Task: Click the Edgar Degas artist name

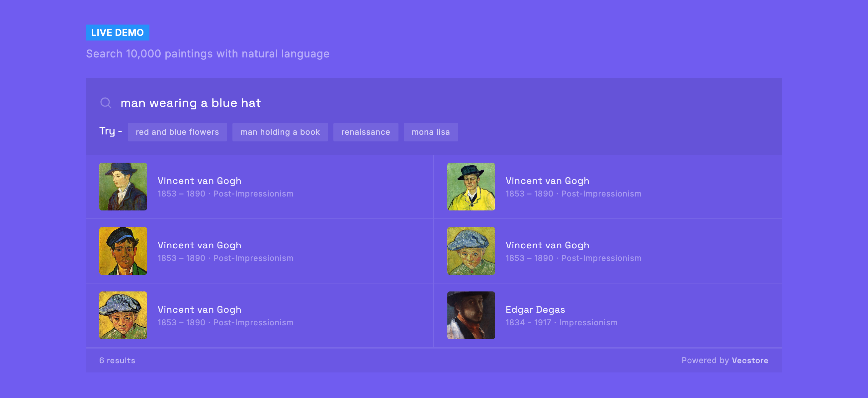Action: 535,309
